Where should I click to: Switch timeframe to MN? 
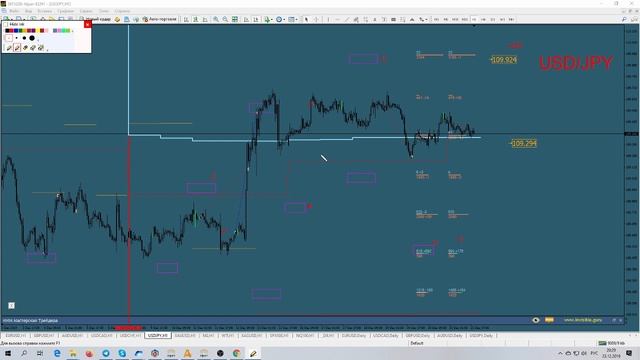pos(511,19)
